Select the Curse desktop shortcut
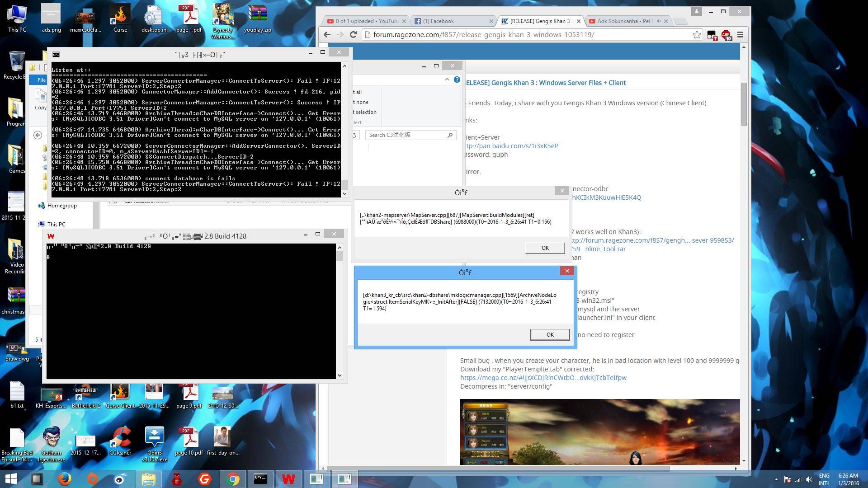Viewport: 868px width, 488px height. tap(120, 18)
